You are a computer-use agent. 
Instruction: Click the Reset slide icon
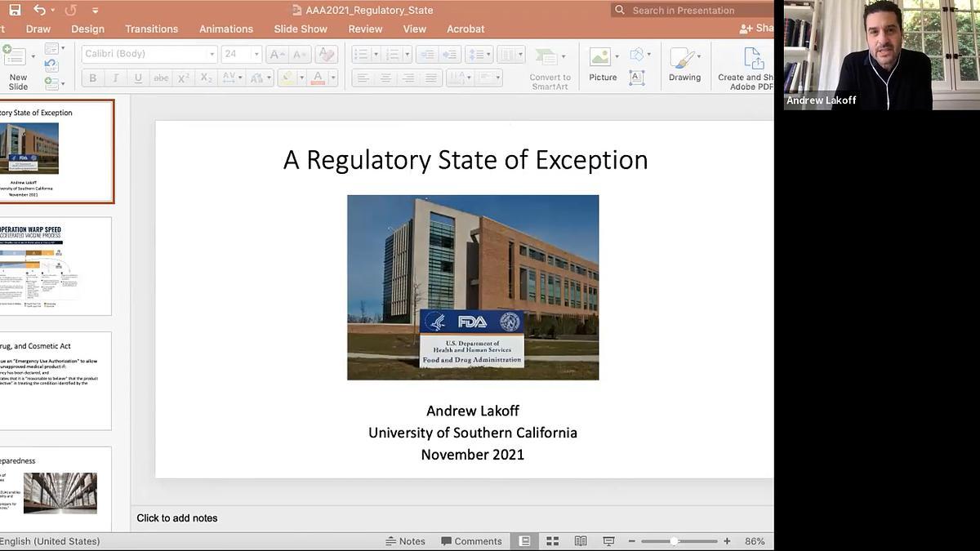(51, 66)
